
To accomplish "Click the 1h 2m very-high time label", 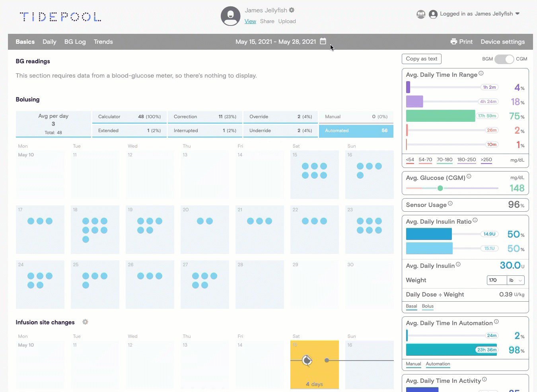I will 489,87.
